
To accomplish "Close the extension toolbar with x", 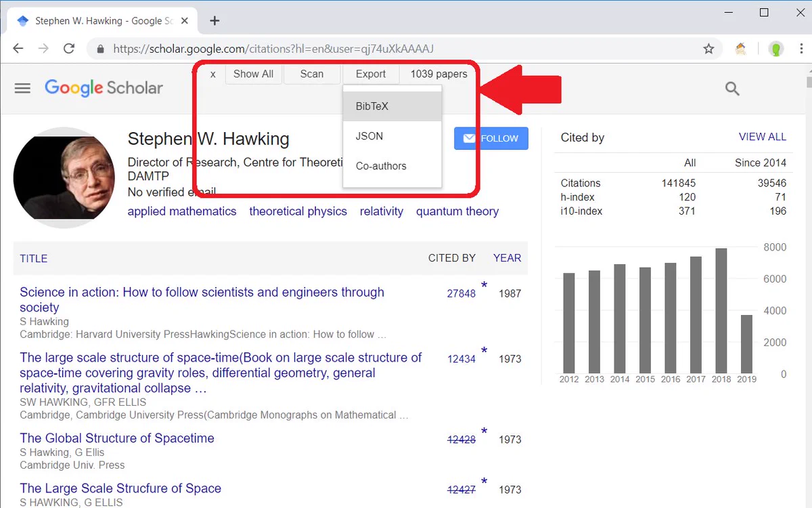I will pyautogui.click(x=212, y=75).
